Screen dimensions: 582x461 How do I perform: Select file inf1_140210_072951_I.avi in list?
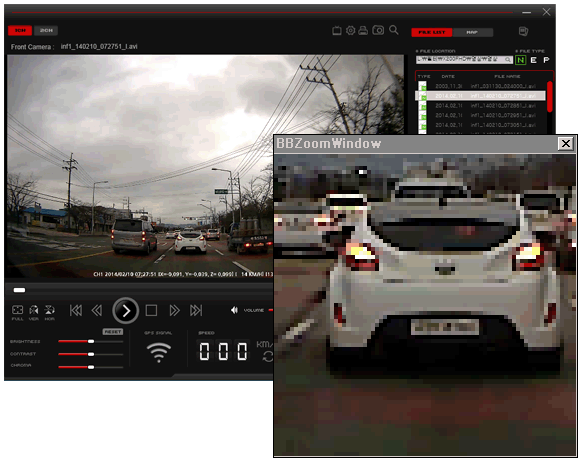[x=481, y=115]
